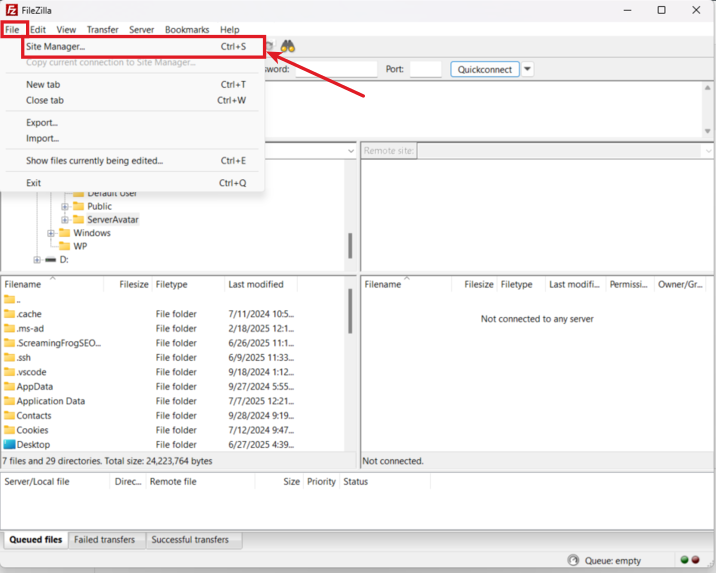Select the Public folder in the tree
Viewport: 716px width, 573px height.
(x=100, y=206)
